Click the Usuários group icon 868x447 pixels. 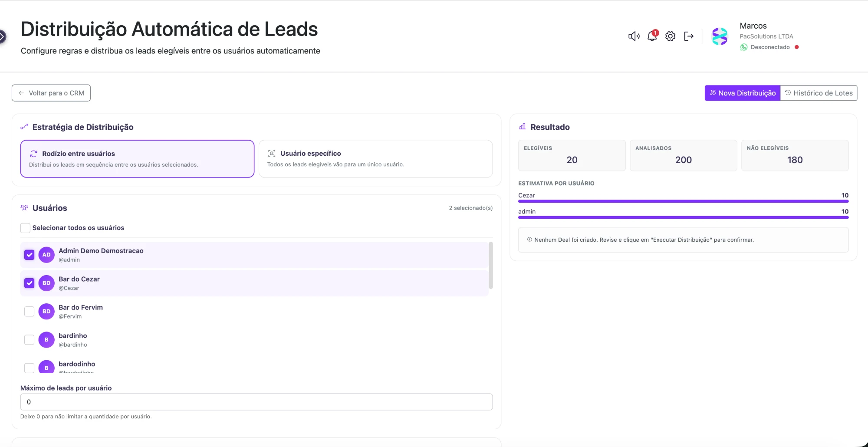click(24, 208)
